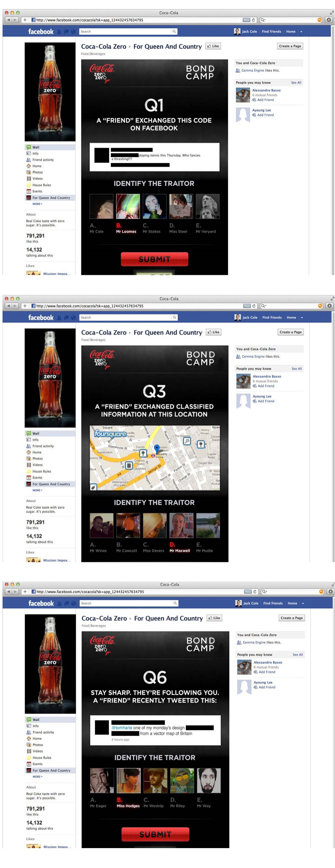Click Create a Page button in Q3 screenshot
Image resolution: width=335 pixels, height=868 pixels.
(x=290, y=332)
